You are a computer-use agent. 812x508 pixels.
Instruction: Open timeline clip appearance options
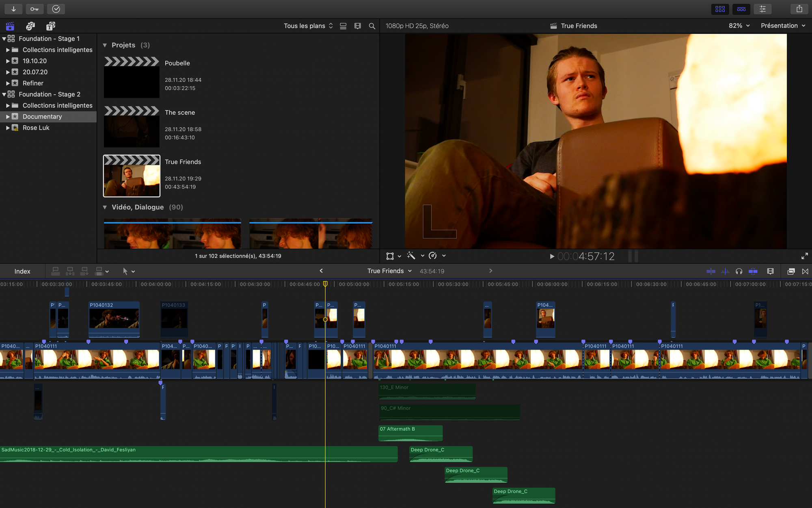pos(770,271)
